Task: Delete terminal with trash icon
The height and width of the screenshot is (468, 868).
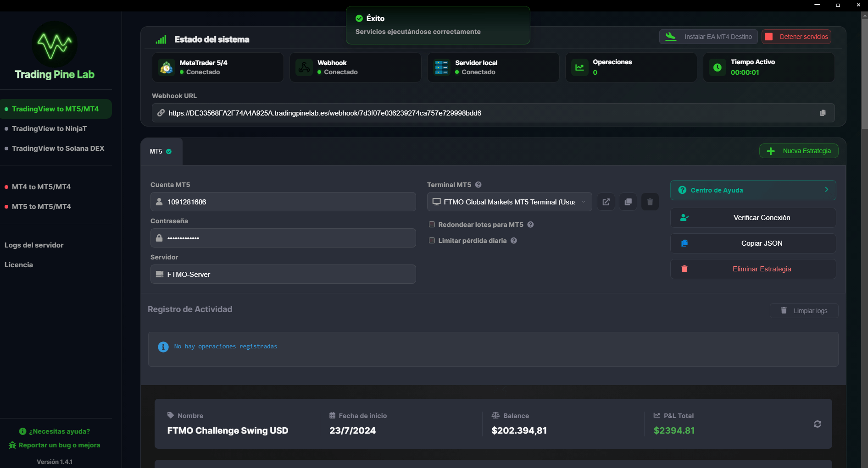Action: click(650, 202)
